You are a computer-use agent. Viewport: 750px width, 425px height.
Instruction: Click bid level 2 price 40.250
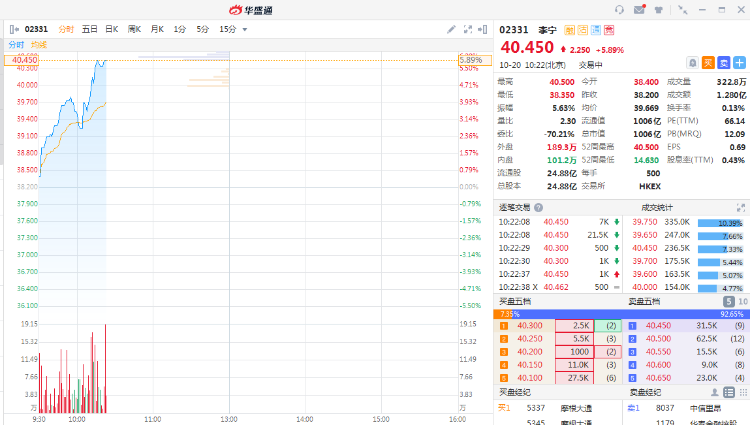tap(529, 338)
